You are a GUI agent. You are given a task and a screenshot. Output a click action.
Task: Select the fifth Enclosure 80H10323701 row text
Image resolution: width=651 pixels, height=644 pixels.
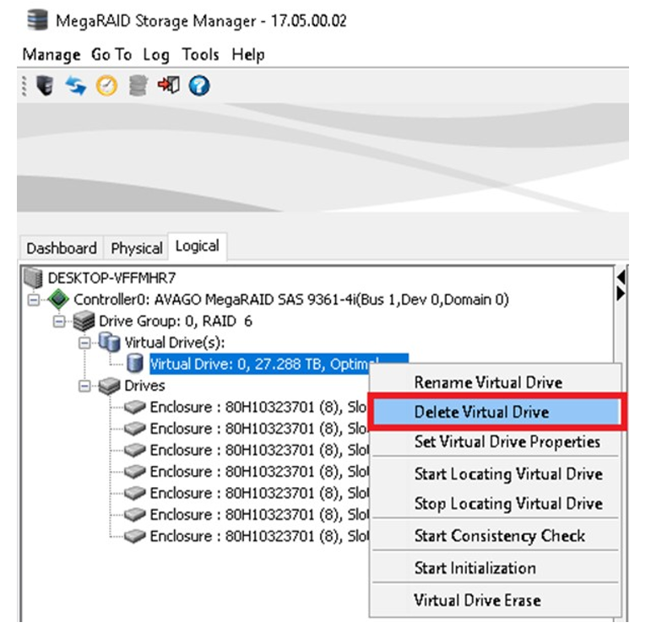pyautogui.click(x=259, y=494)
